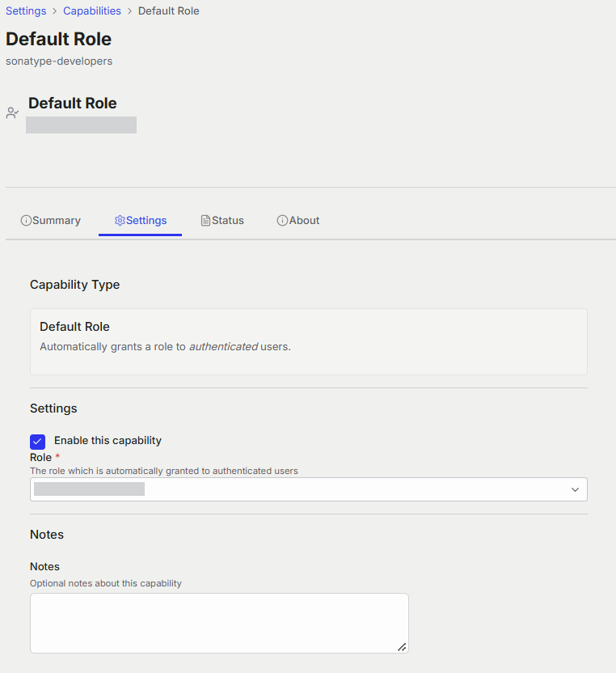Click 'The role which is automatically granted' help text
616x673 pixels.
click(164, 471)
